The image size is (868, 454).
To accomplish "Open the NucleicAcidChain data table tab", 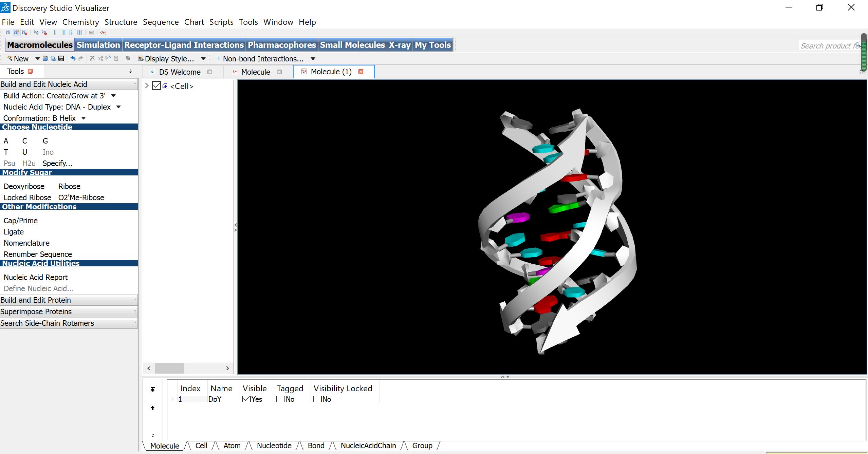I will tap(368, 446).
